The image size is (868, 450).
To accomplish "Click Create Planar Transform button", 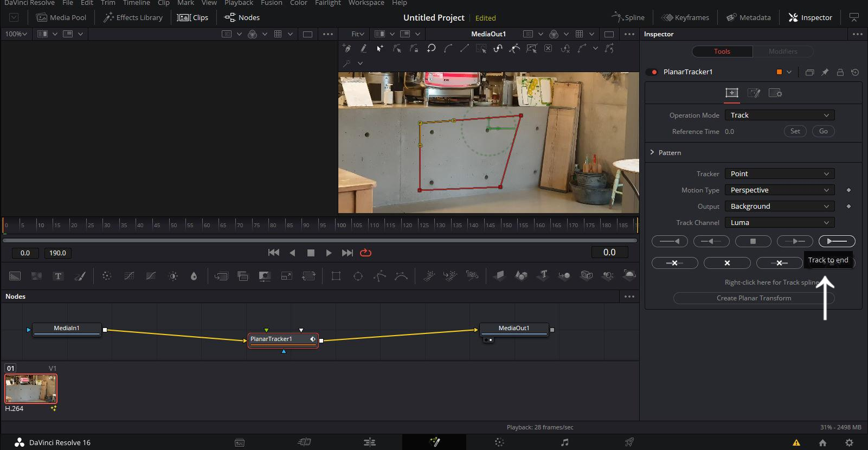I will (754, 298).
